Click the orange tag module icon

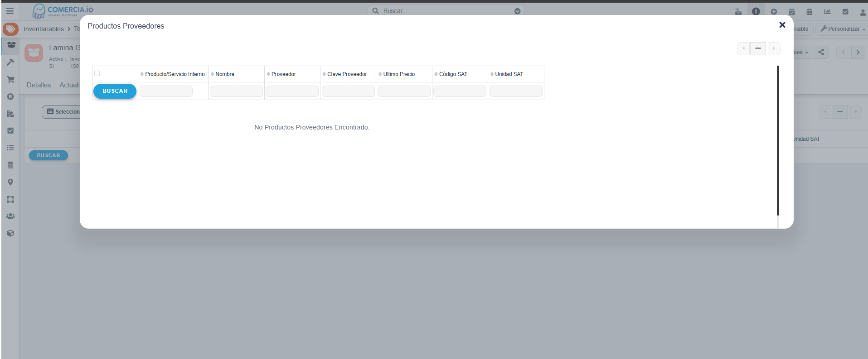pyautogui.click(x=10, y=29)
